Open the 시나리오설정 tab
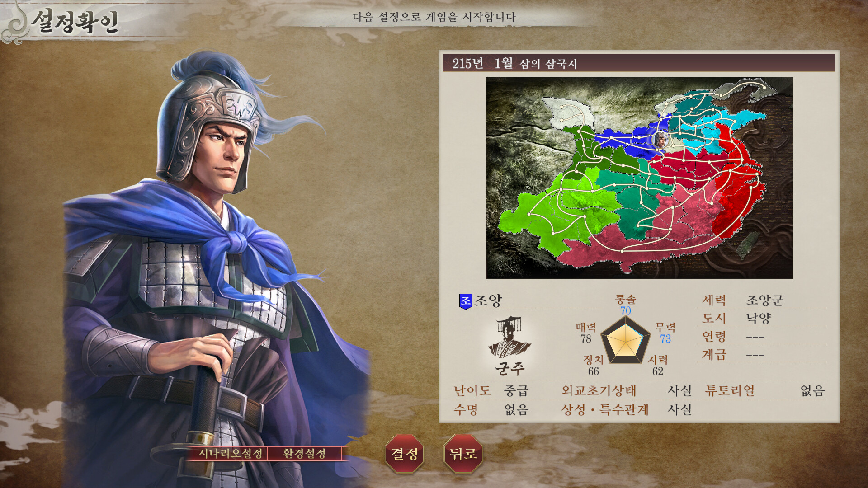 (231, 453)
